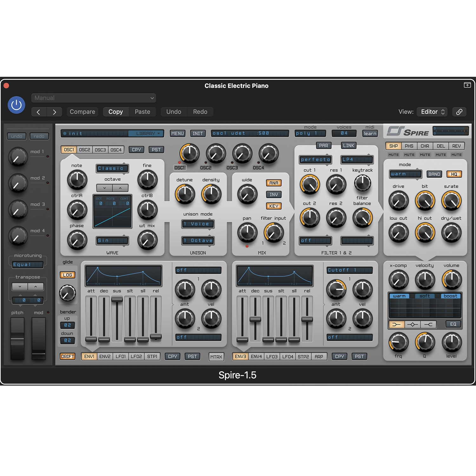Toggle ANA mode in the mix section
This screenshot has width=476, height=476.
pos(274,183)
